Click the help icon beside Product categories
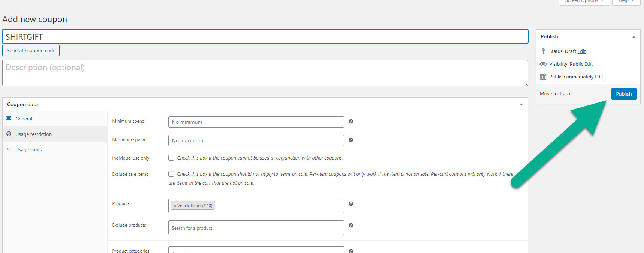 coord(351,251)
